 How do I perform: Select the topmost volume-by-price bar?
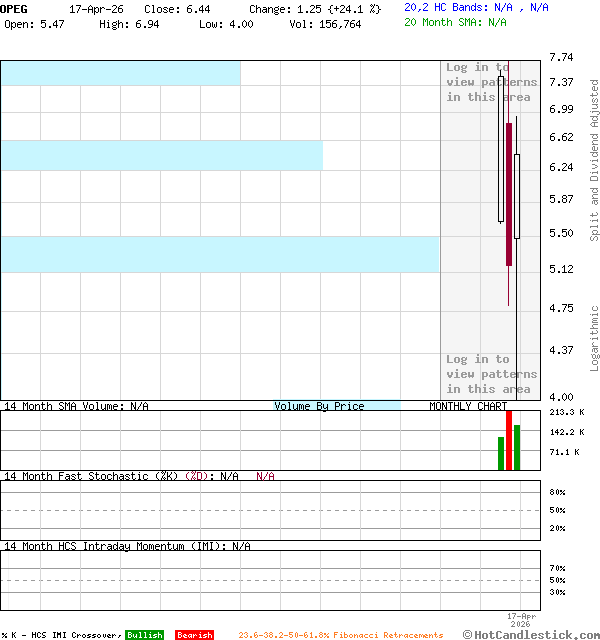(x=120, y=72)
